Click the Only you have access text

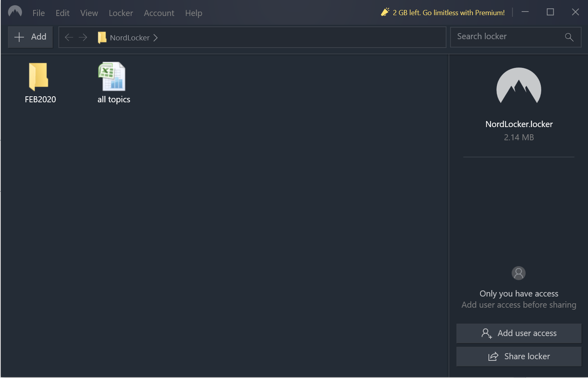click(519, 294)
